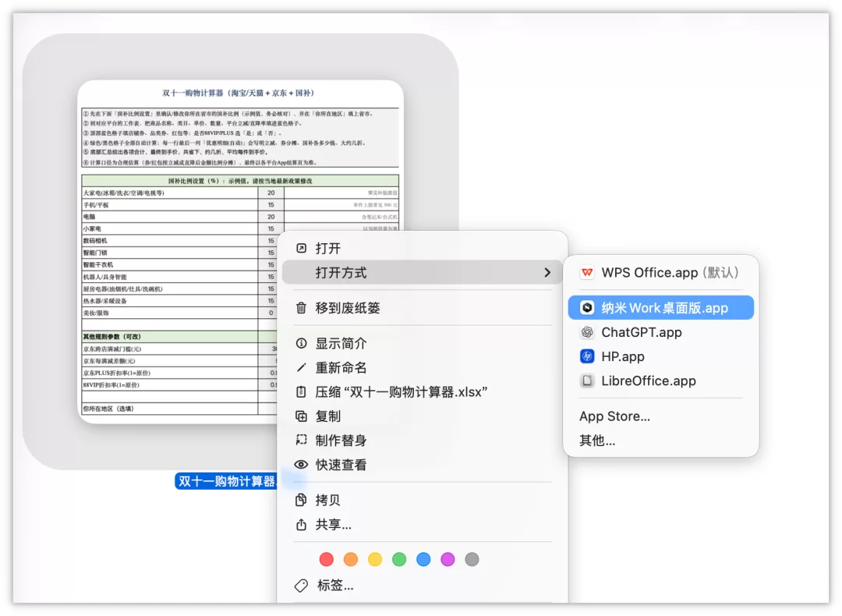This screenshot has width=842, height=616.
Task: Open with ChatGPT.app
Action: [x=661, y=332]
